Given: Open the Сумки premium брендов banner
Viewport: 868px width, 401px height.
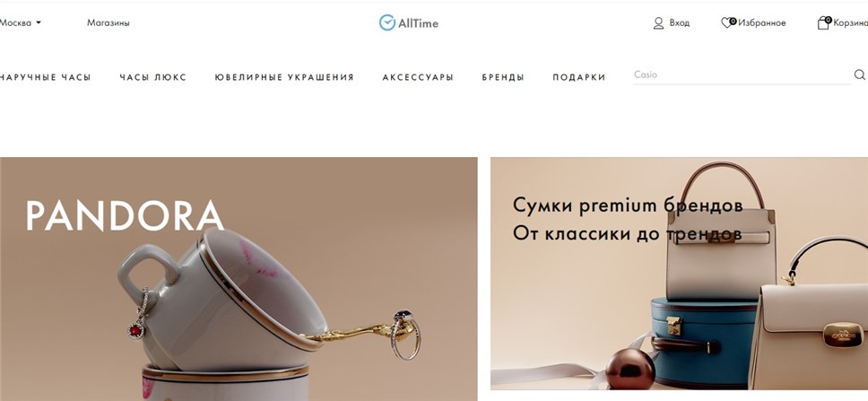Looking at the screenshot, I should [679, 274].
